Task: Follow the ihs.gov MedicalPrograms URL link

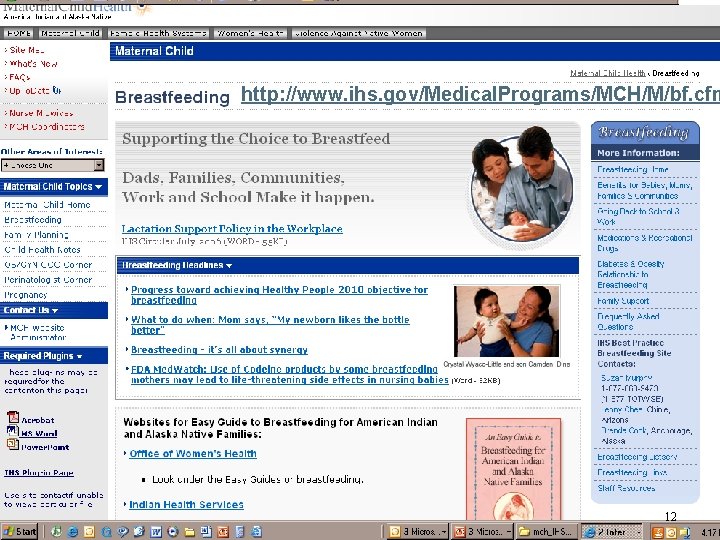Action: coord(480,94)
